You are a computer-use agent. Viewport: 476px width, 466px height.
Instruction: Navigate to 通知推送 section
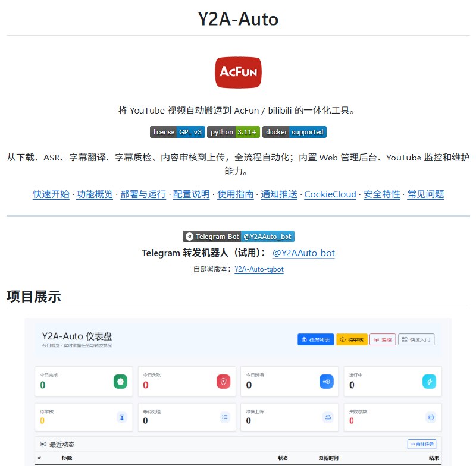pos(279,194)
